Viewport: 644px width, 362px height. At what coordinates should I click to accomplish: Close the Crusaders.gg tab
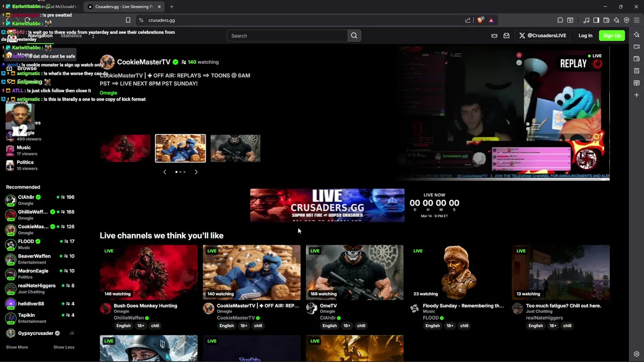click(x=159, y=7)
